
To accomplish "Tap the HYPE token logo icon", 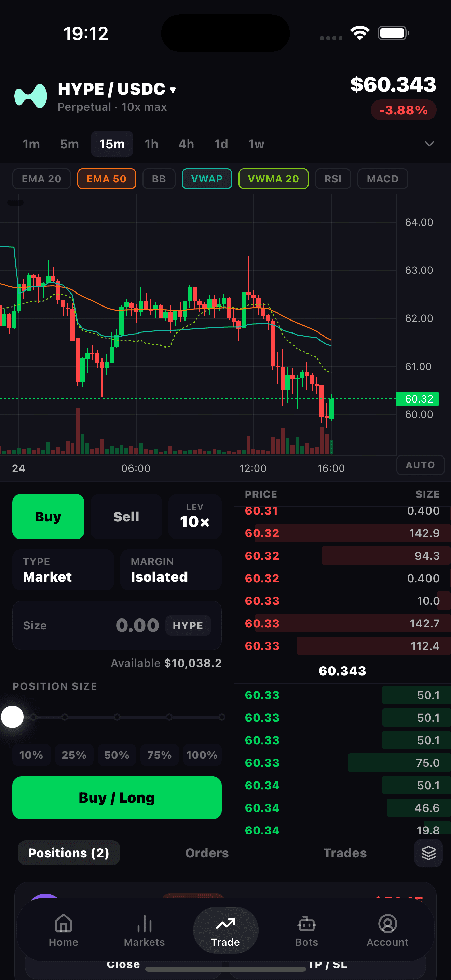I will click(31, 96).
